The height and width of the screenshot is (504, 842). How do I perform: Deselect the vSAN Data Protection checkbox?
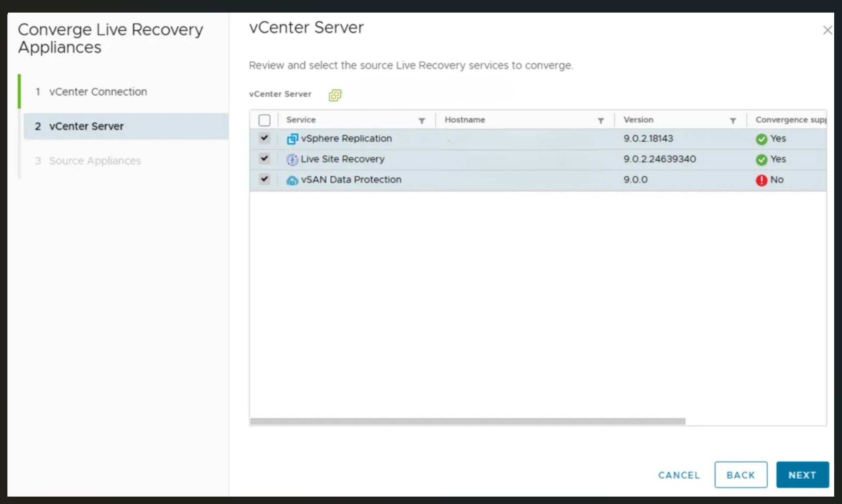coord(264,179)
